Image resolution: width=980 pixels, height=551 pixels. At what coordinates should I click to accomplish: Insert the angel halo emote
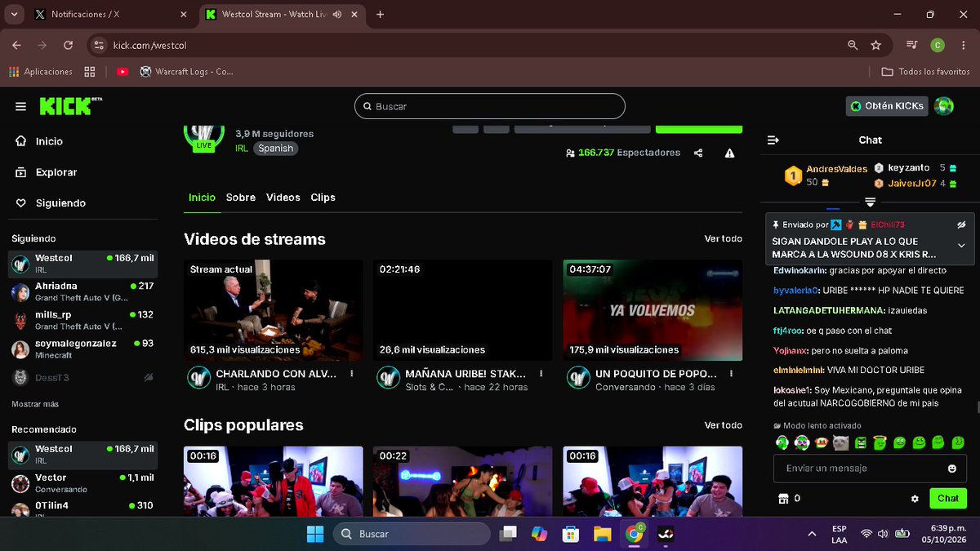[x=880, y=443]
